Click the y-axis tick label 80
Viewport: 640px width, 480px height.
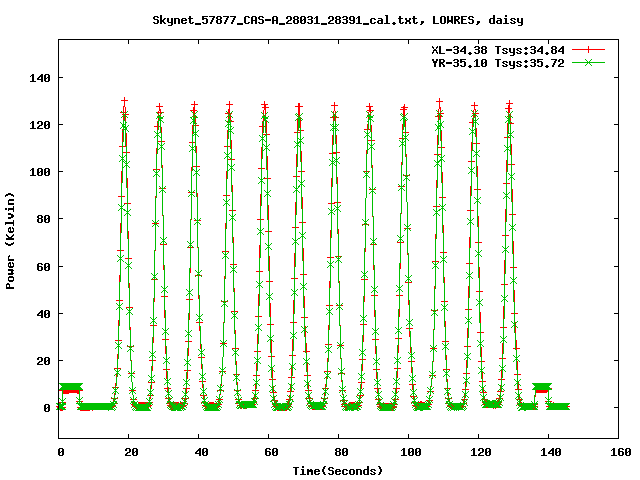[x=44, y=220]
